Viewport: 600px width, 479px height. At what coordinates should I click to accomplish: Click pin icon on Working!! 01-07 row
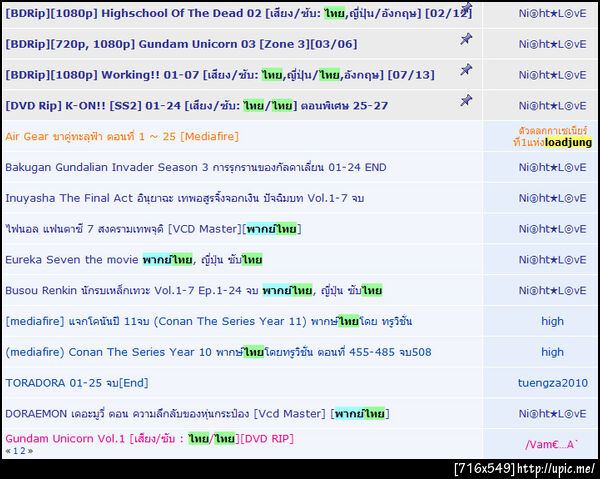[466, 70]
